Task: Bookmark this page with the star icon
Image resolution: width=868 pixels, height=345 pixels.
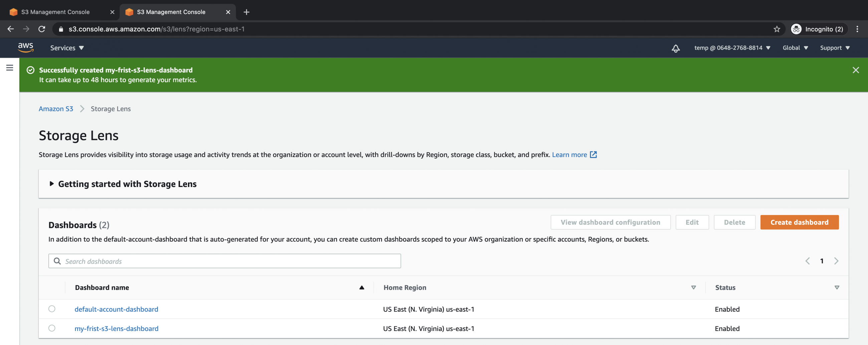Action: pos(777,29)
